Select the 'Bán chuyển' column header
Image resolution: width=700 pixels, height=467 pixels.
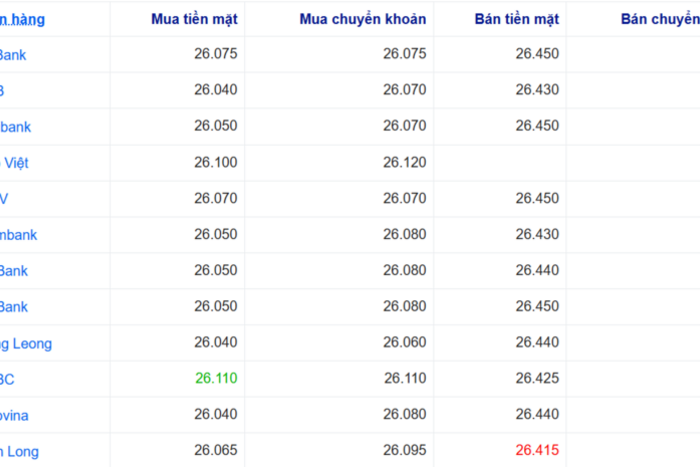point(660,19)
